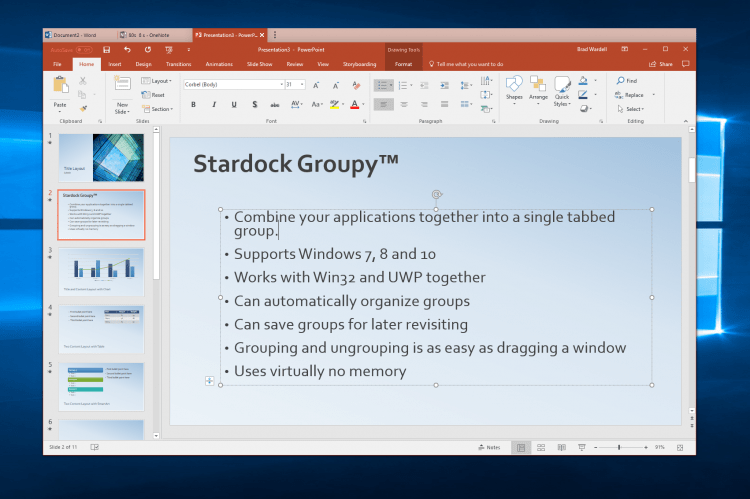Expand the slide Layout dropdown
This screenshot has width=750, height=499.
[160, 81]
